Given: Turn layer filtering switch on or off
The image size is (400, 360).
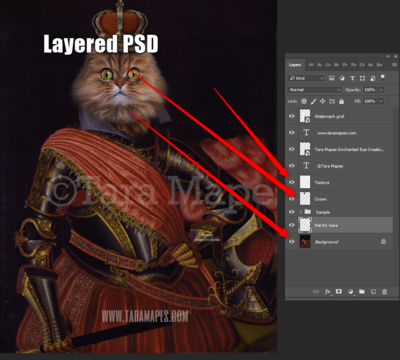Looking at the screenshot, I should pos(383,78).
